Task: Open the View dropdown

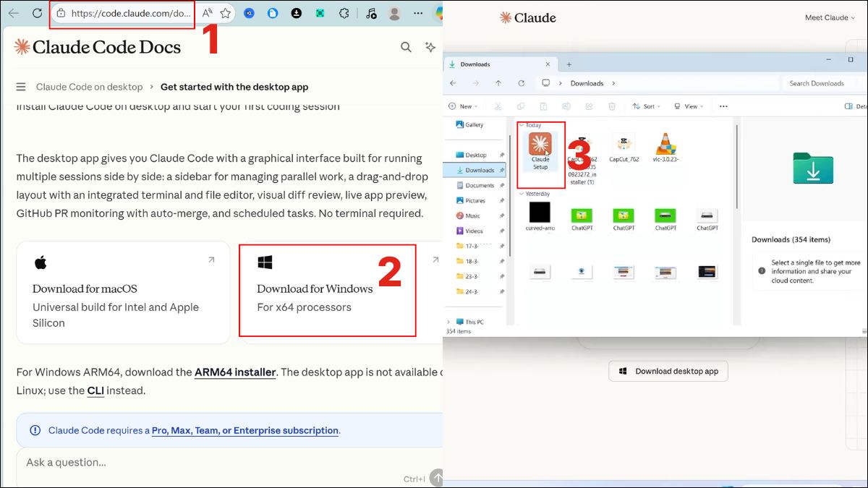Action: (x=689, y=106)
